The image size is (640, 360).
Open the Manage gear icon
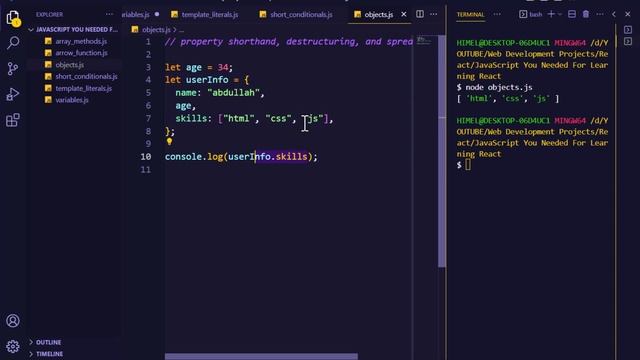pos(13,347)
